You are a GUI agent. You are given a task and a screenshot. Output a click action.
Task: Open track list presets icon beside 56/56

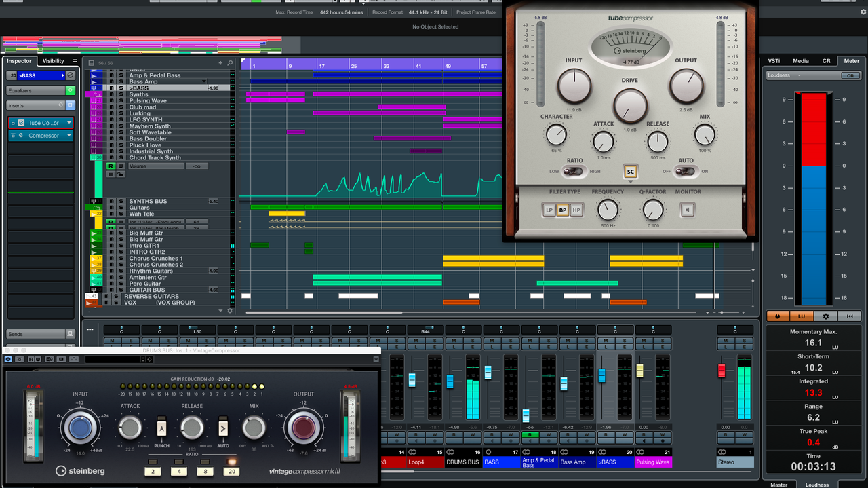point(92,62)
